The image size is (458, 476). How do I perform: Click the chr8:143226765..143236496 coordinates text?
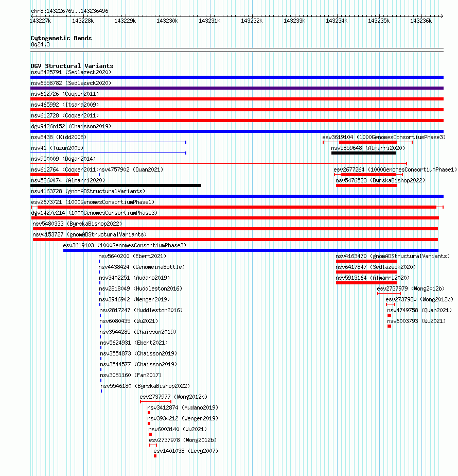point(69,11)
